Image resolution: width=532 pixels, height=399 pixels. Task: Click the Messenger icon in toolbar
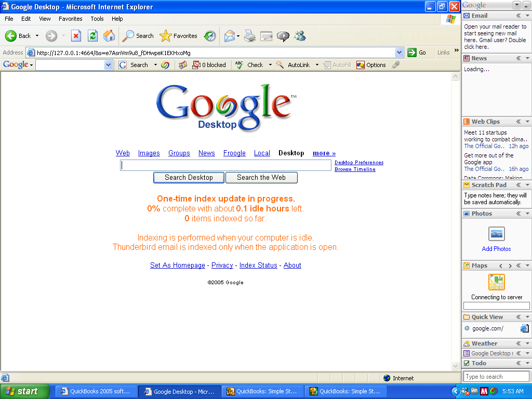300,36
